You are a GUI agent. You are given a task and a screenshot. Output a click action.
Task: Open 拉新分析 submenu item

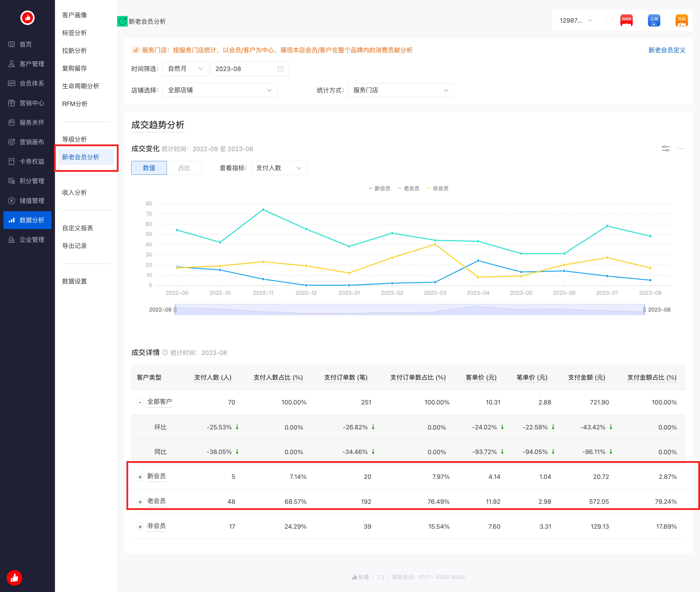74,51
